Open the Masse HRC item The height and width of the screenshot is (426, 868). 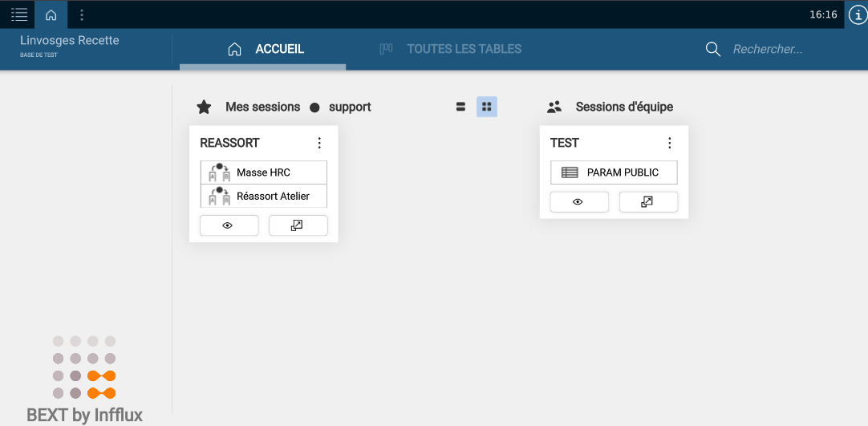263,172
